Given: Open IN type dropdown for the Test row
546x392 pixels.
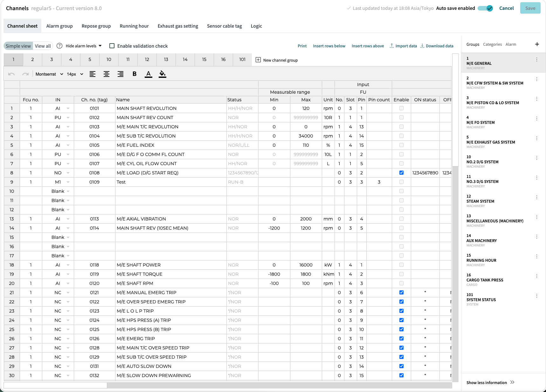Looking at the screenshot, I should point(68,182).
